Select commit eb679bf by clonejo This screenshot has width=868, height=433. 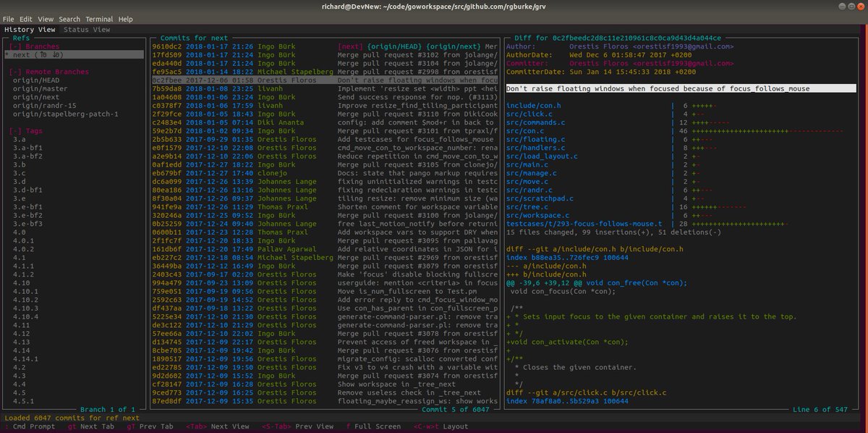(325, 173)
